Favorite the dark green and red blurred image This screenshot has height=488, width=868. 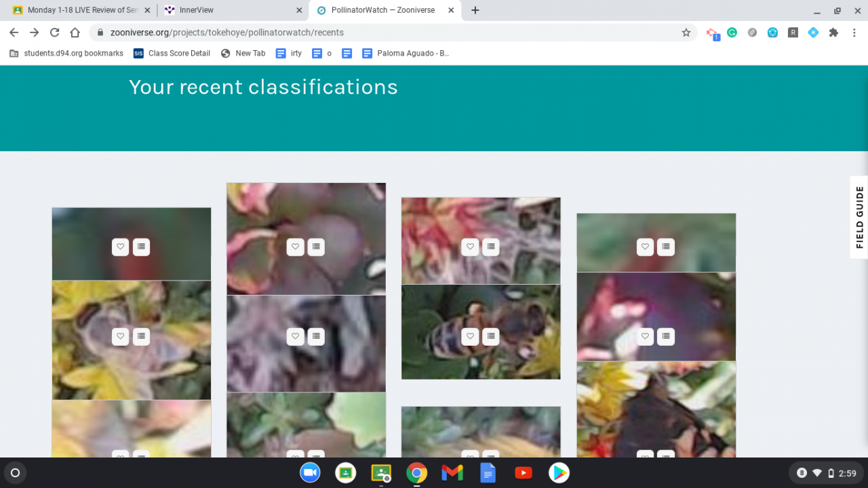coord(120,247)
